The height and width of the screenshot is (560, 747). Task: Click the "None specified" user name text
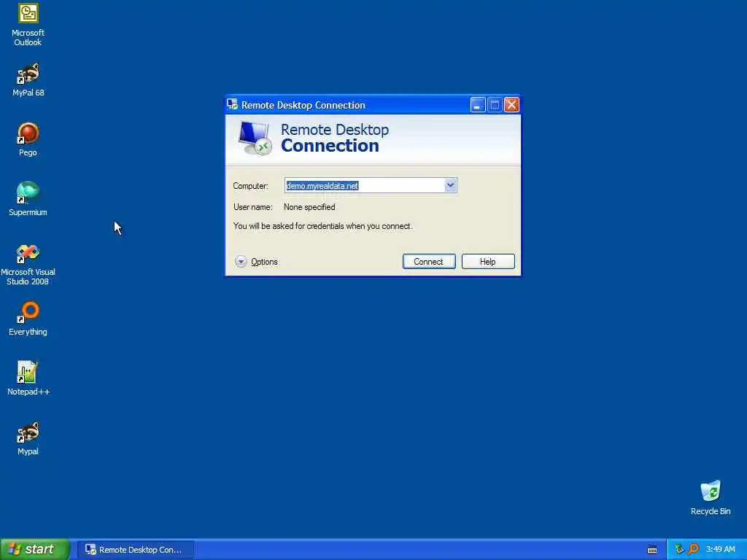click(309, 207)
